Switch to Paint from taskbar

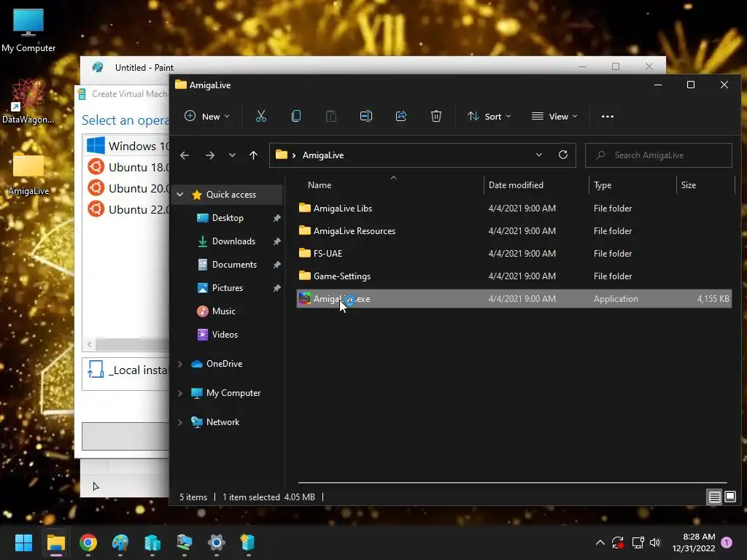pyautogui.click(x=120, y=542)
